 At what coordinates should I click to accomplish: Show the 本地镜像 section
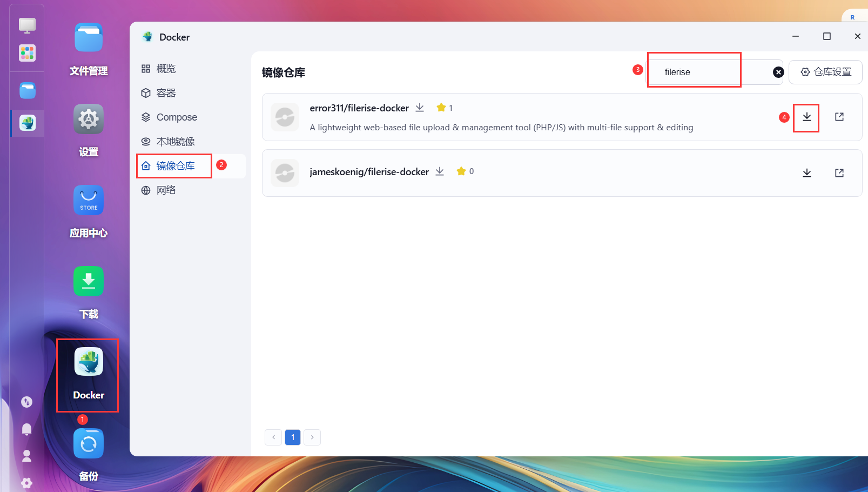click(x=176, y=142)
